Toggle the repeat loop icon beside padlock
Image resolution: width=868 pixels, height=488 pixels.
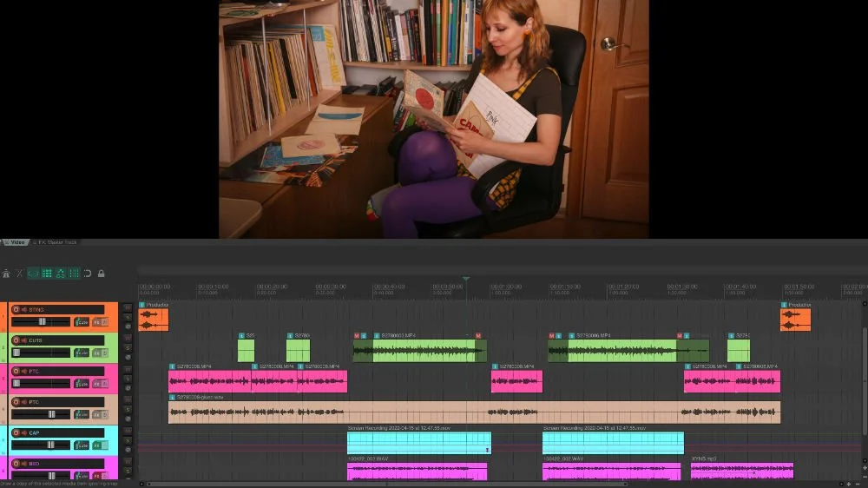[x=88, y=273]
